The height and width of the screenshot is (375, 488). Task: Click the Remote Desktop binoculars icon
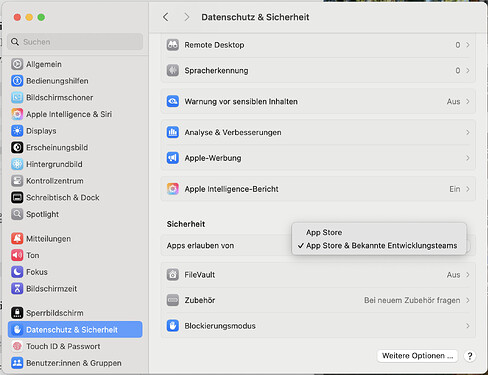pos(173,45)
